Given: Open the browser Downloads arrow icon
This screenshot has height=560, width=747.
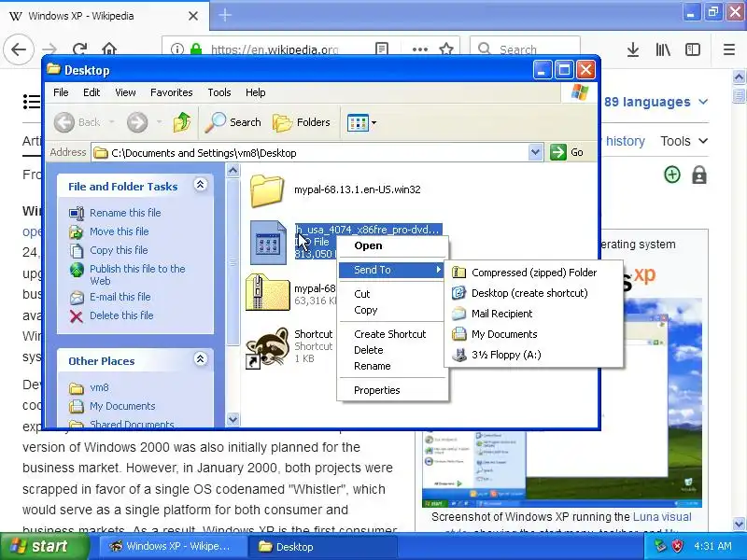Looking at the screenshot, I should pos(633,49).
